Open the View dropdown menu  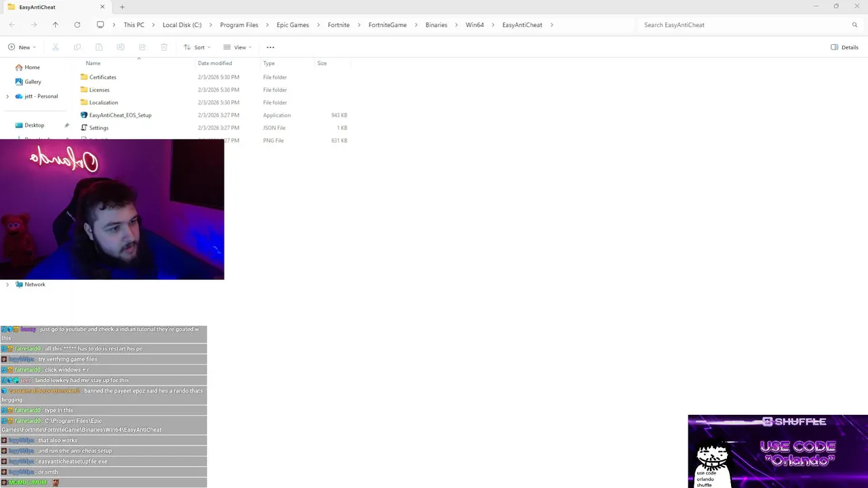(x=237, y=47)
